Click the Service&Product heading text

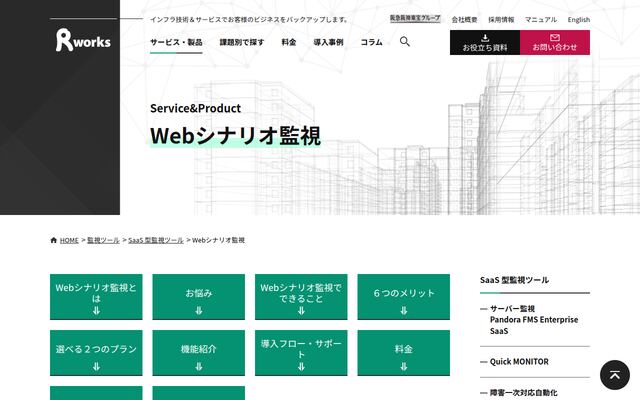coord(196,108)
